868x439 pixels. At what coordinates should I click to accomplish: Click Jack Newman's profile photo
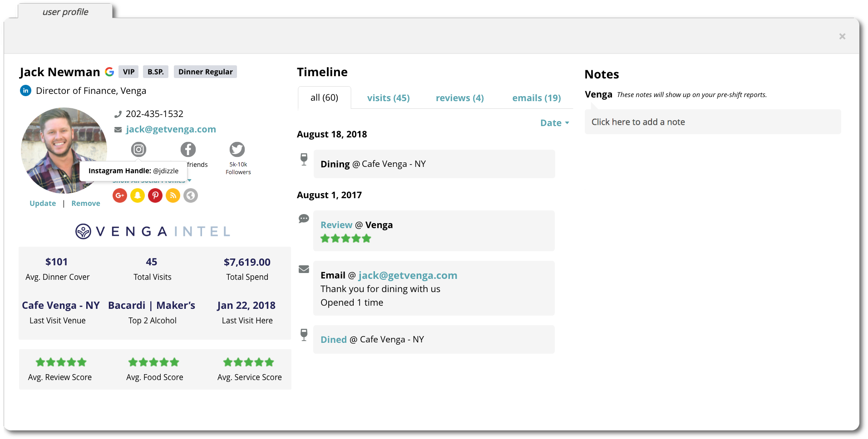pos(64,151)
